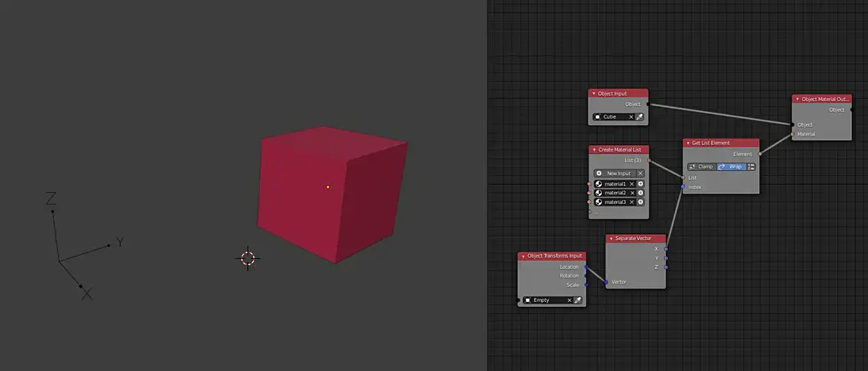Screen dimensions: 868x371
Task: Click the Cube object field
Action: pos(614,117)
